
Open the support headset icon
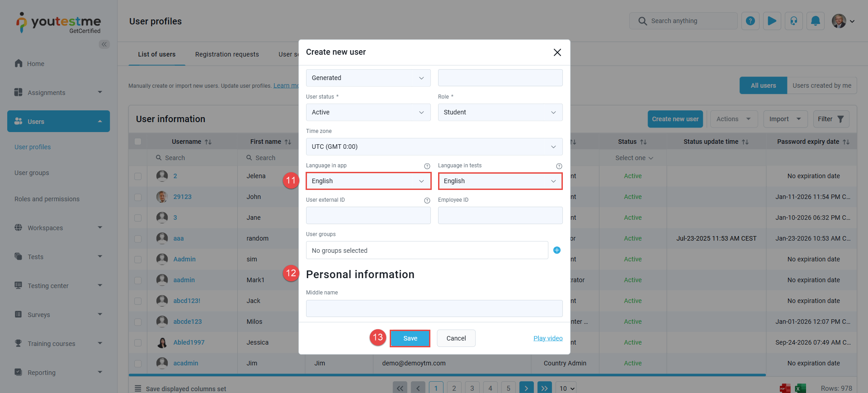point(794,21)
